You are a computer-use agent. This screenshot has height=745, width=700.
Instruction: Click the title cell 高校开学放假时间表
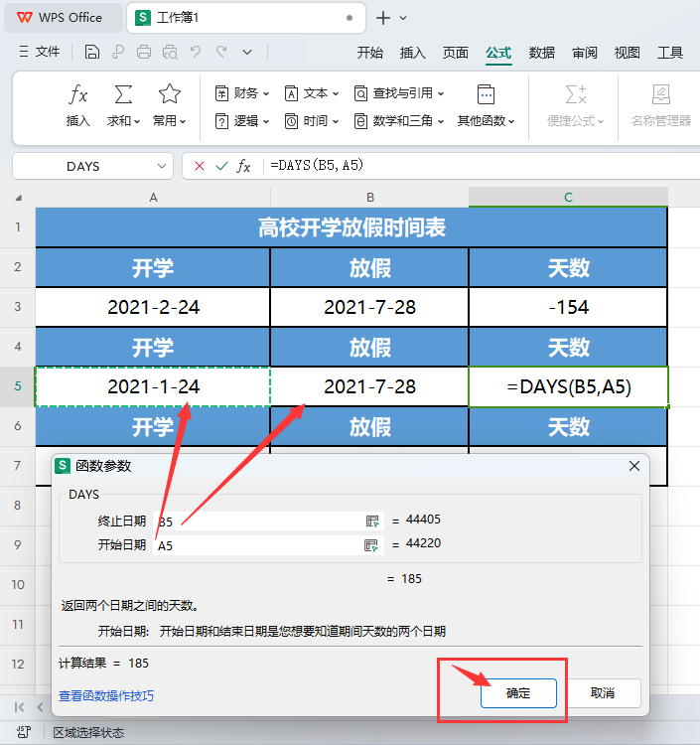click(351, 227)
